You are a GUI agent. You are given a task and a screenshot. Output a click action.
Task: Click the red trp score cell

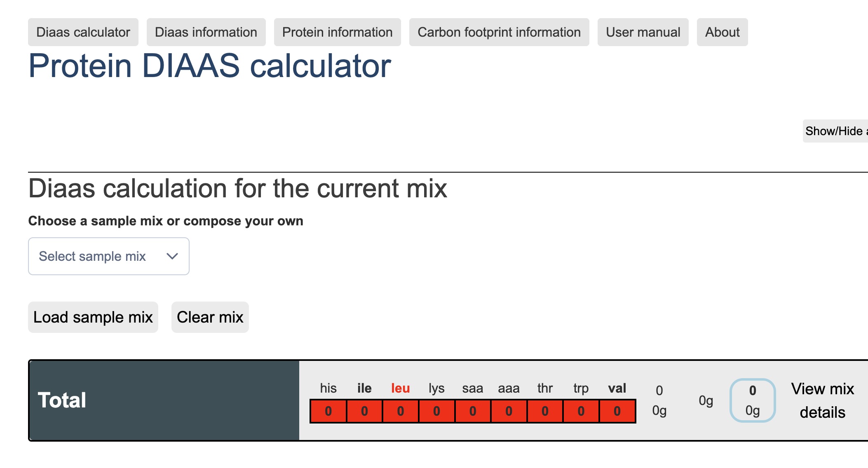581,411
